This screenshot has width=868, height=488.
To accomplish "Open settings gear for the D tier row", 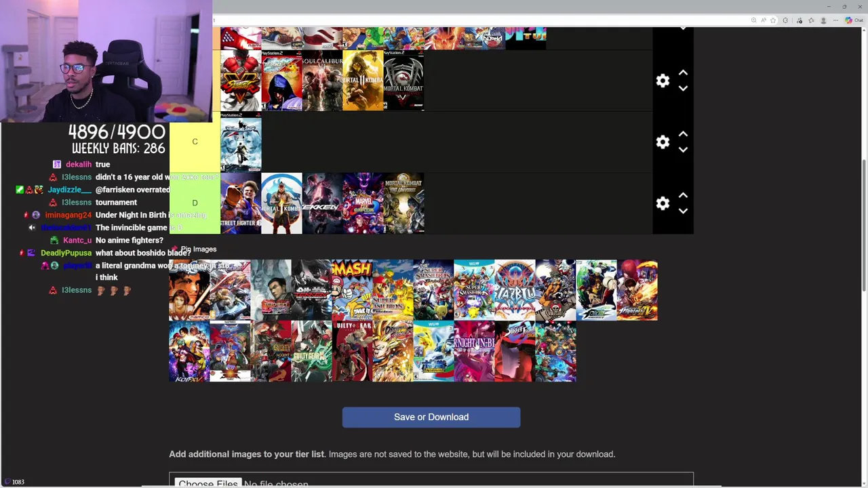I will click(x=663, y=203).
